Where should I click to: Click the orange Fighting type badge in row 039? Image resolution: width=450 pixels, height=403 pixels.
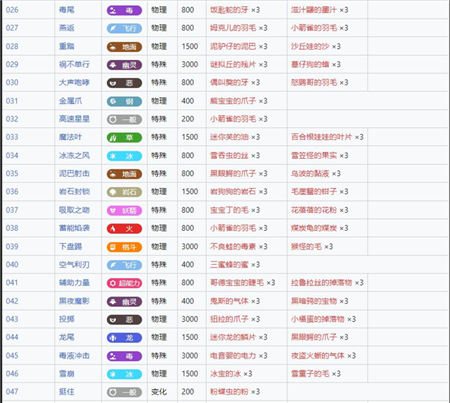[x=124, y=247]
